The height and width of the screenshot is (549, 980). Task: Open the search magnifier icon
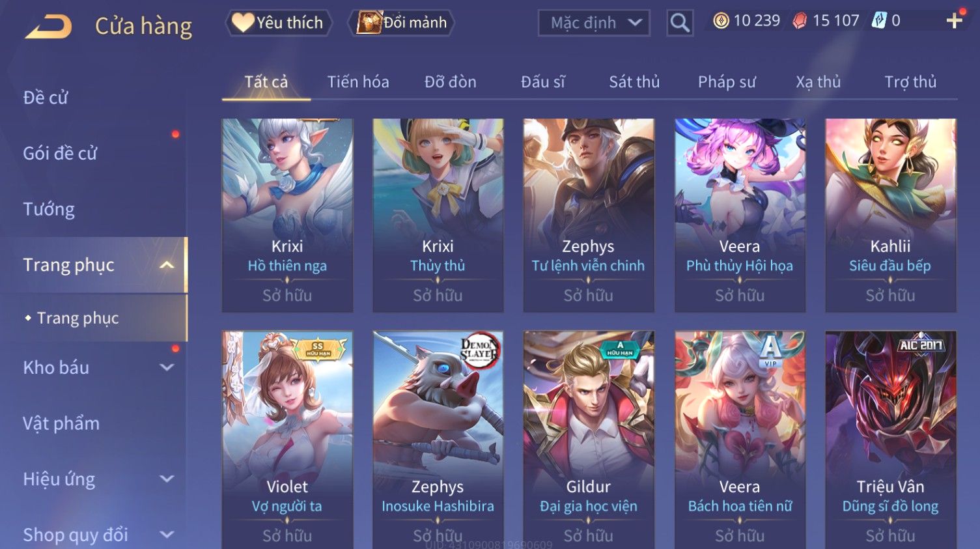[679, 23]
